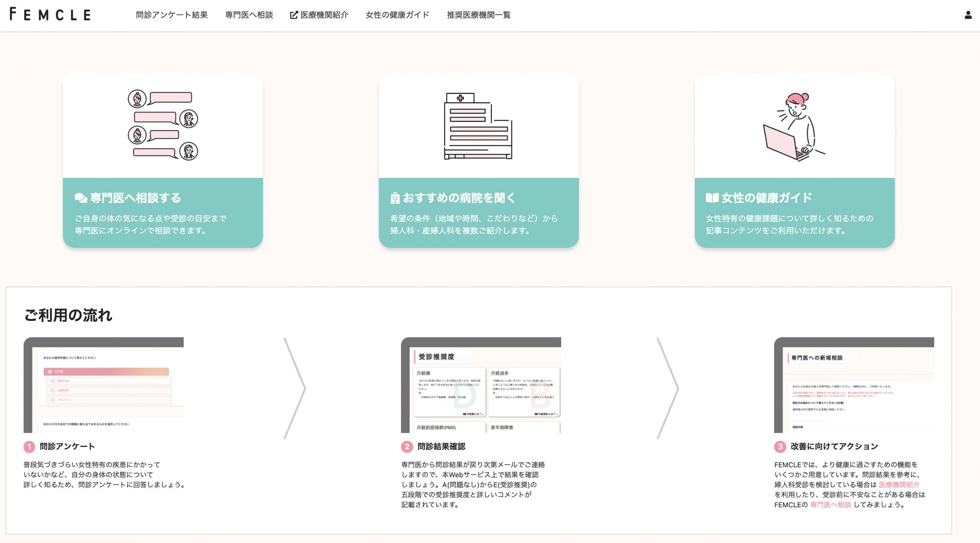Open 専門医へ相談 in the navigation bar
Viewport: 980px width, 543px height.
pos(249,15)
